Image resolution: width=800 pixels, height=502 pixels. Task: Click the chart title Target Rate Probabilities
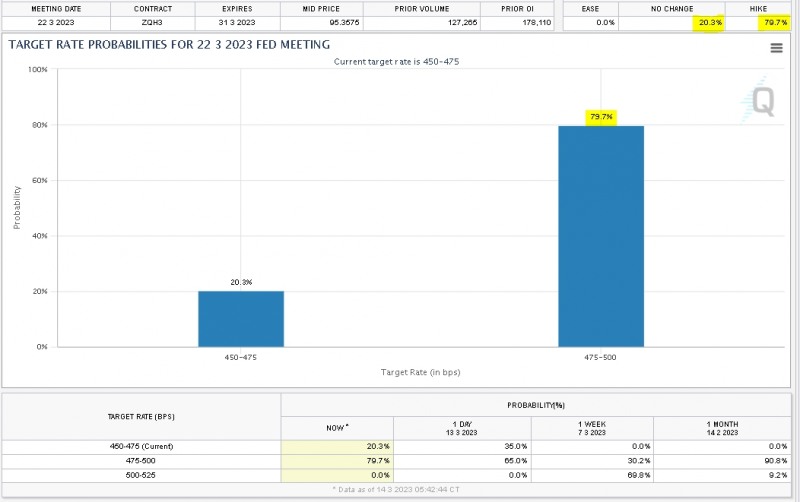pyautogui.click(x=169, y=45)
